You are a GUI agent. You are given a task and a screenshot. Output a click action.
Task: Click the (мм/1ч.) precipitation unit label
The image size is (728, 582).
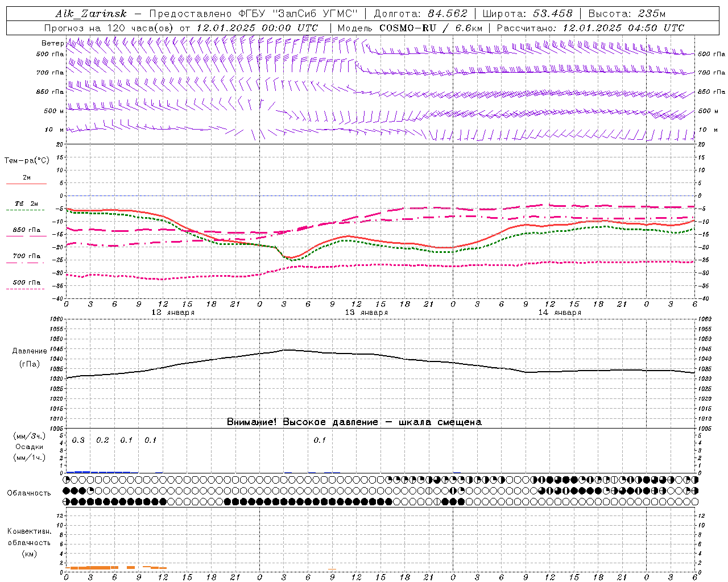[29, 458]
